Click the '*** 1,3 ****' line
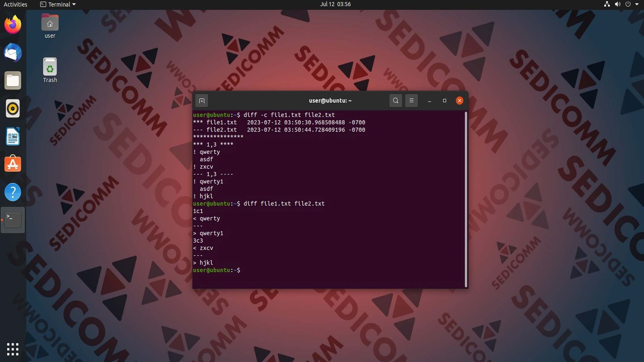The height and width of the screenshot is (362, 644). click(x=213, y=144)
